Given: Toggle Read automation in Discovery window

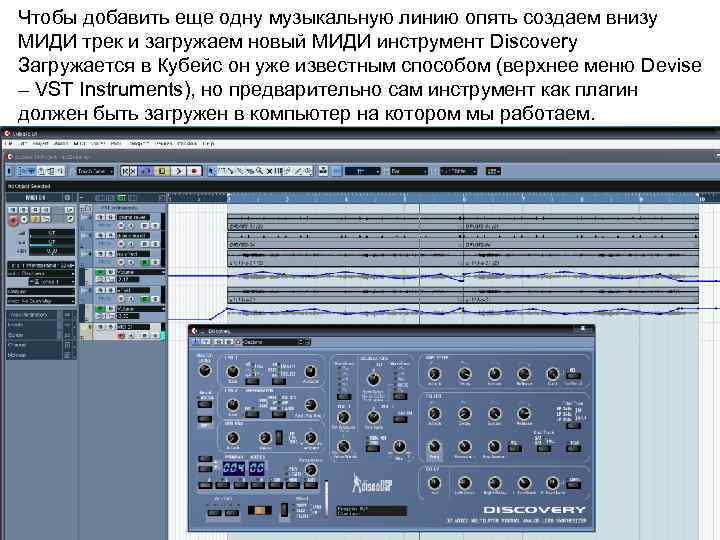Looking at the screenshot, I should 218,342.
